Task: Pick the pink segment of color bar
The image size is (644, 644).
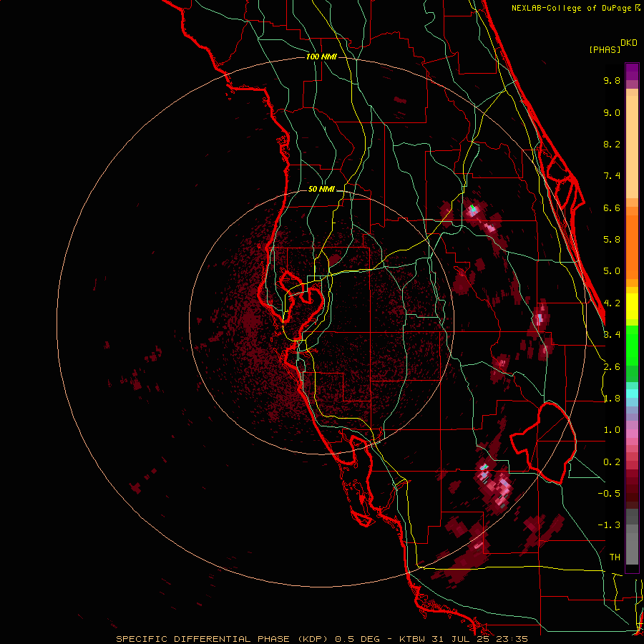Action: coord(632,434)
